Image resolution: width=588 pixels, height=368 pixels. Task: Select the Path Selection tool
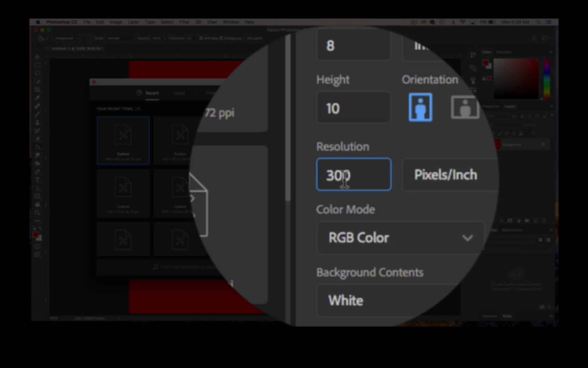click(x=37, y=188)
